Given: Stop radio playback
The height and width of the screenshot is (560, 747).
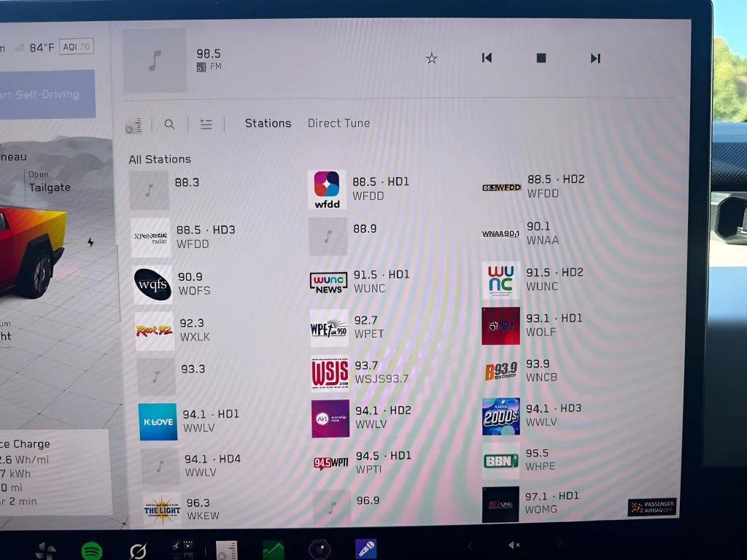Looking at the screenshot, I should coord(541,58).
